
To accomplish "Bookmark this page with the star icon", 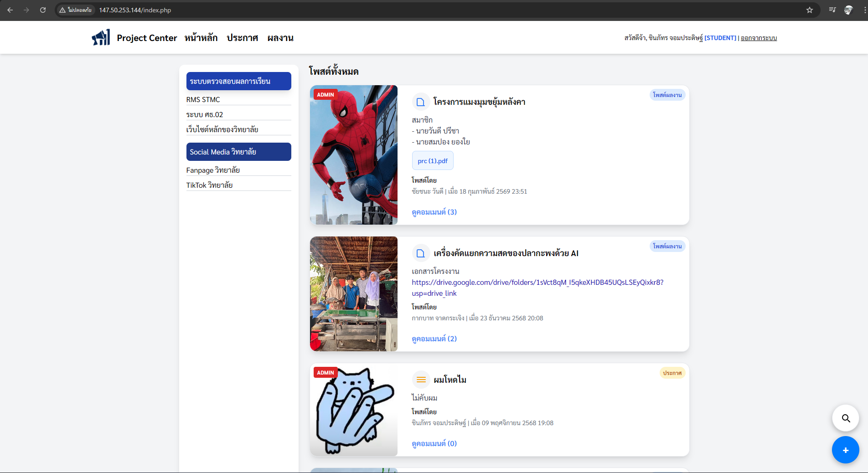I will (x=810, y=10).
